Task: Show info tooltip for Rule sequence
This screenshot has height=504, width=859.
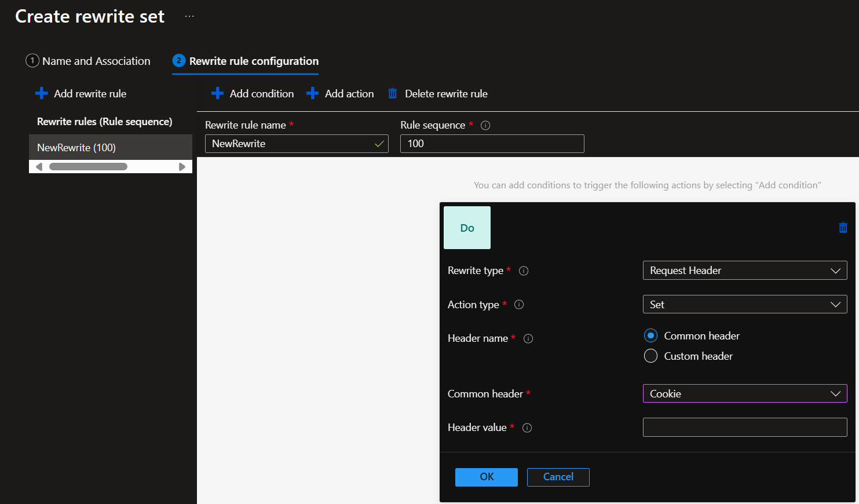Action: [x=485, y=125]
